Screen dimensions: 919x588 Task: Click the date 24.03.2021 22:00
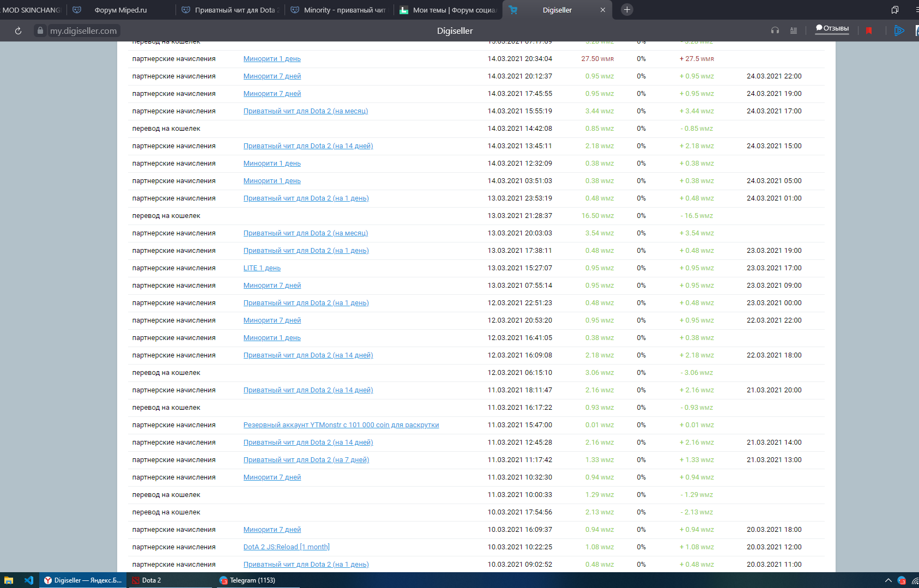(x=774, y=76)
